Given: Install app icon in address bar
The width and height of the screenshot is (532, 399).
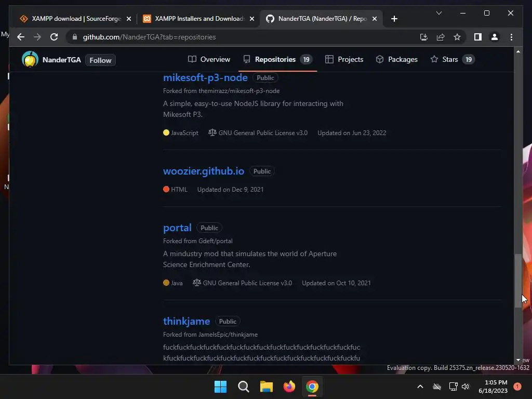Looking at the screenshot, I should coord(423,37).
